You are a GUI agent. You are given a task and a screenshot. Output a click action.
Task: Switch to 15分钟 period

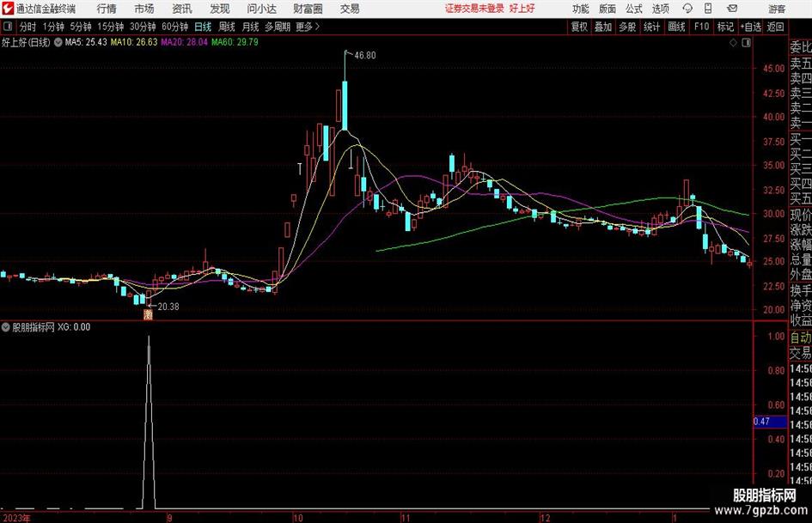[111, 27]
